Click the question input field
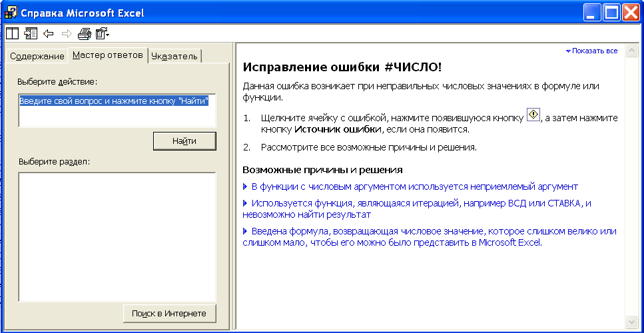This screenshot has height=333, width=644. point(117,111)
